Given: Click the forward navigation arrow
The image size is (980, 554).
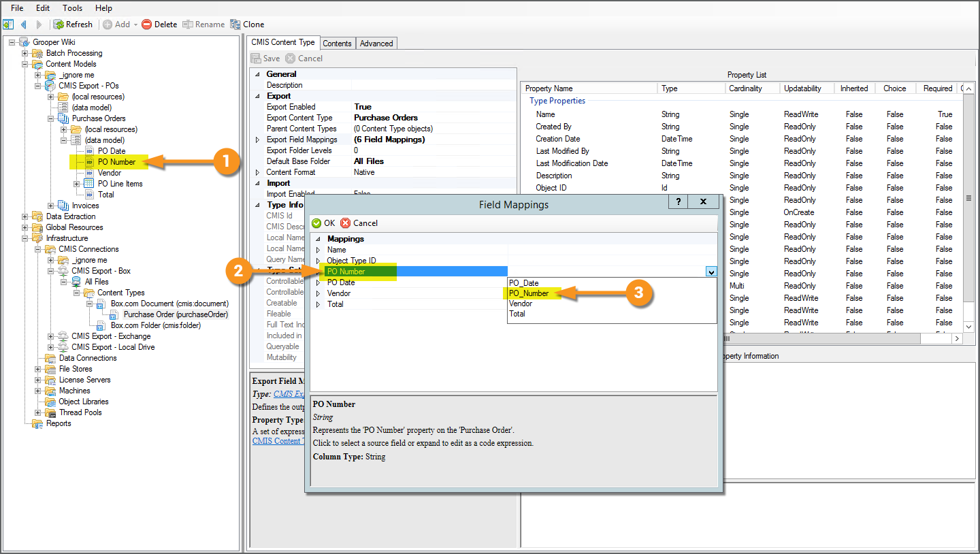Looking at the screenshot, I should pyautogui.click(x=39, y=25).
